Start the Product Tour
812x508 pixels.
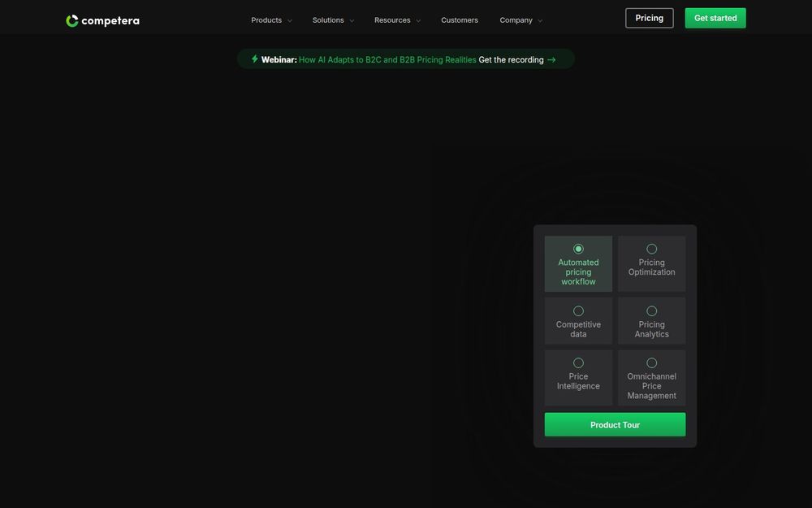(x=615, y=424)
